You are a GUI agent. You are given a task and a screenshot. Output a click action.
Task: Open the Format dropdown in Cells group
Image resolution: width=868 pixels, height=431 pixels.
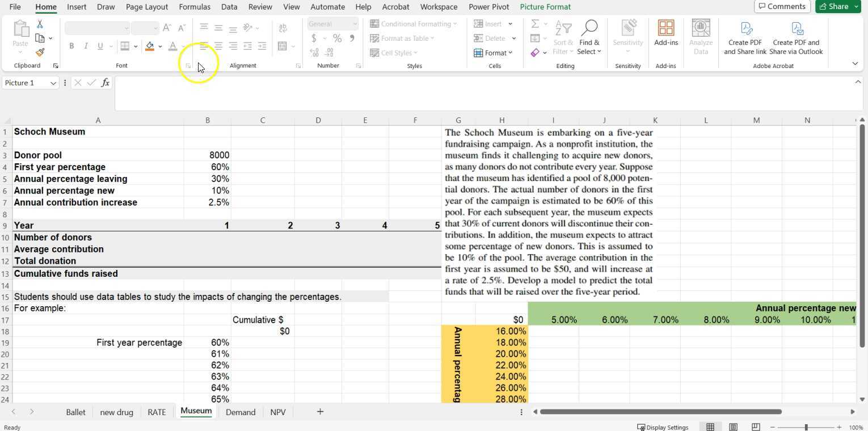tap(494, 53)
